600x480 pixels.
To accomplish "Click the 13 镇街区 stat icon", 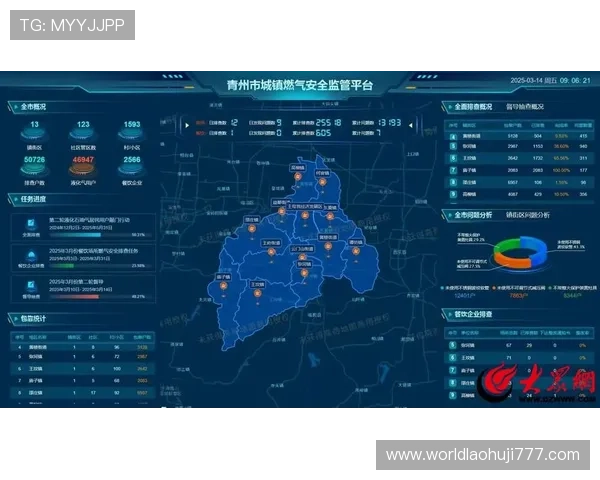I will click(x=34, y=134).
